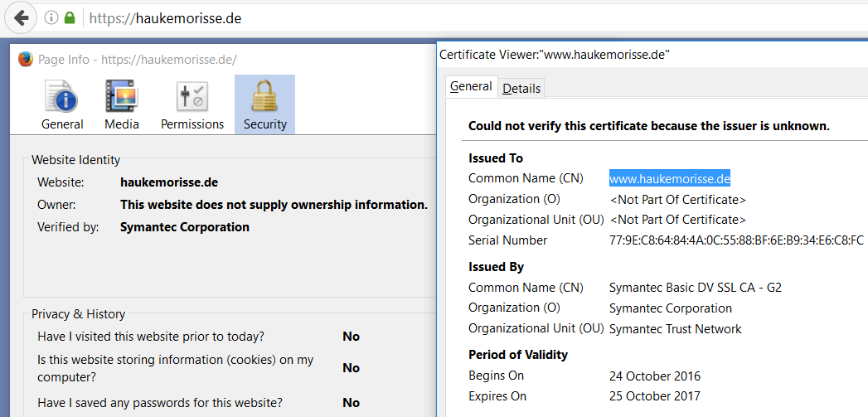Click the Begins On date 24 October 2016
The width and height of the screenshot is (868, 417).
pyautogui.click(x=654, y=376)
